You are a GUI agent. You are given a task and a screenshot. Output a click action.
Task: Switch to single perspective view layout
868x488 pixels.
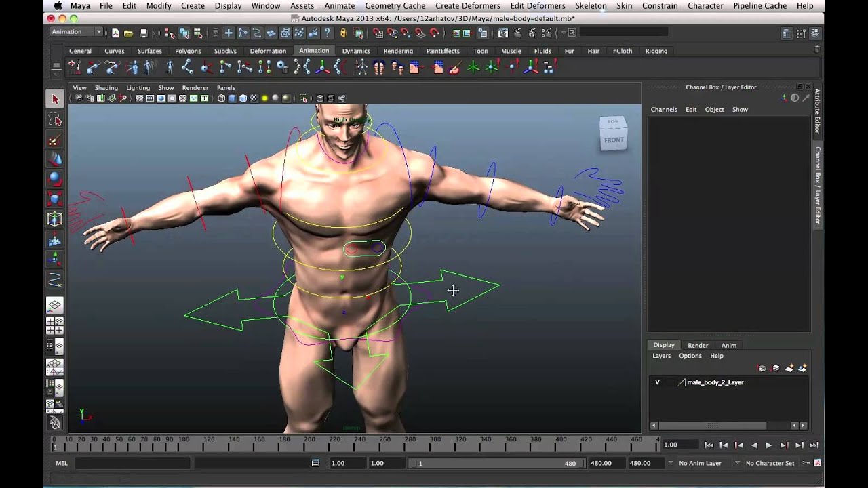(55, 306)
